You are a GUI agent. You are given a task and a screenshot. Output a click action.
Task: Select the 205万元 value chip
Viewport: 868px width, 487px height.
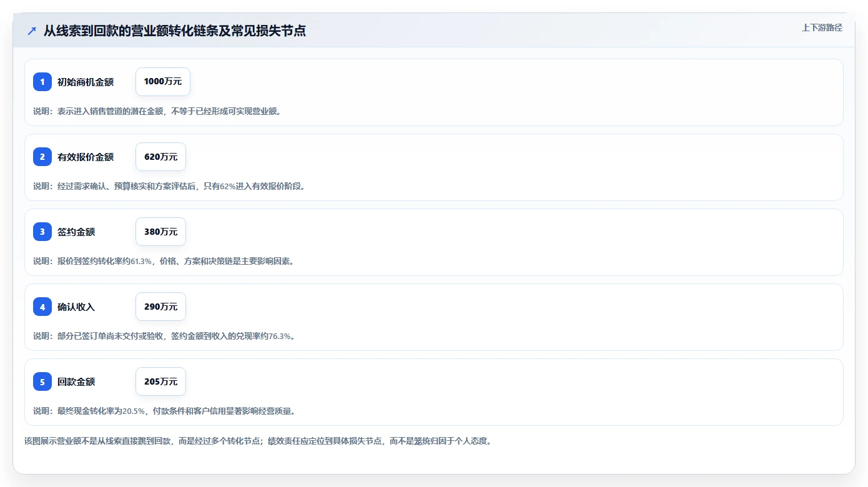tap(160, 381)
